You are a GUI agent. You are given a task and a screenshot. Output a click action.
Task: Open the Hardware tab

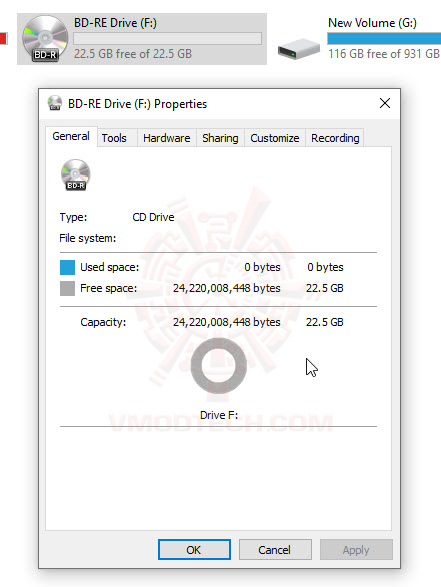tap(167, 138)
